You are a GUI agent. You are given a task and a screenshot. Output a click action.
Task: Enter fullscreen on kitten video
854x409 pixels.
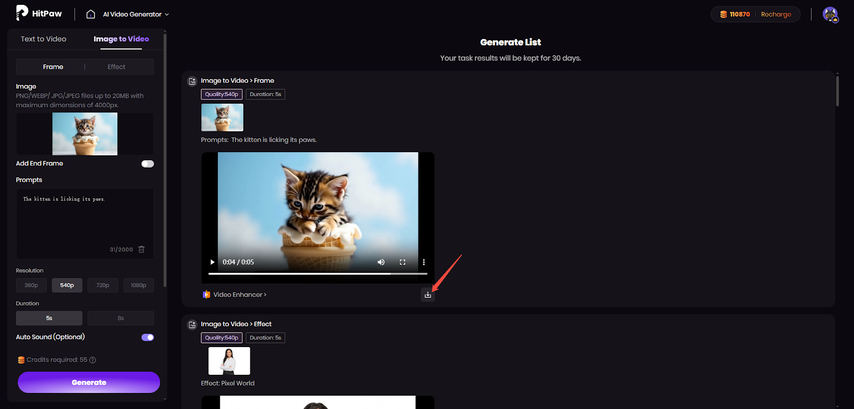(402, 263)
